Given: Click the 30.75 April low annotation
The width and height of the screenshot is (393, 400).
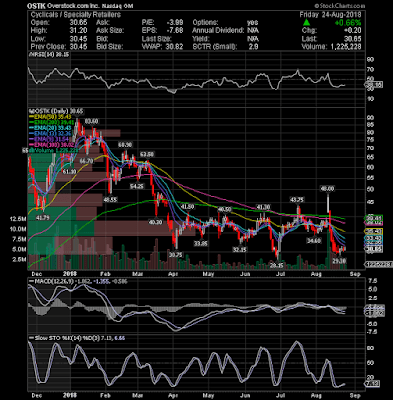Looking at the screenshot, I should point(175,255).
